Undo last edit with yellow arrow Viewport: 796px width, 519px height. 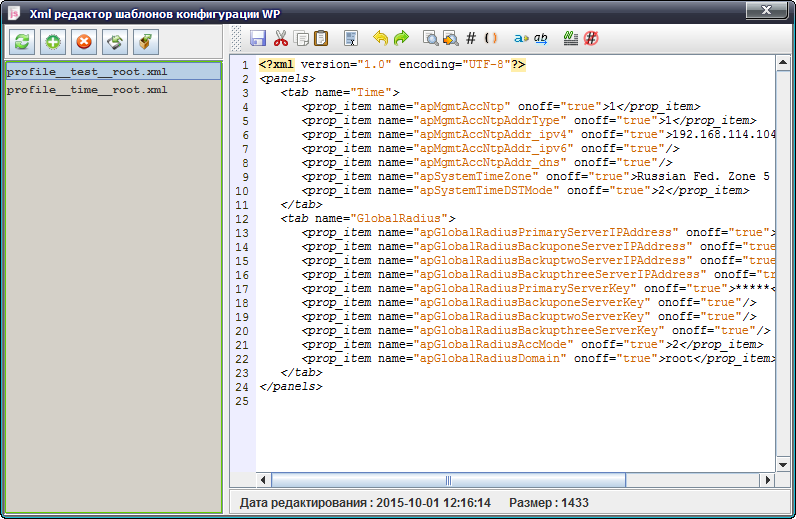pos(380,38)
